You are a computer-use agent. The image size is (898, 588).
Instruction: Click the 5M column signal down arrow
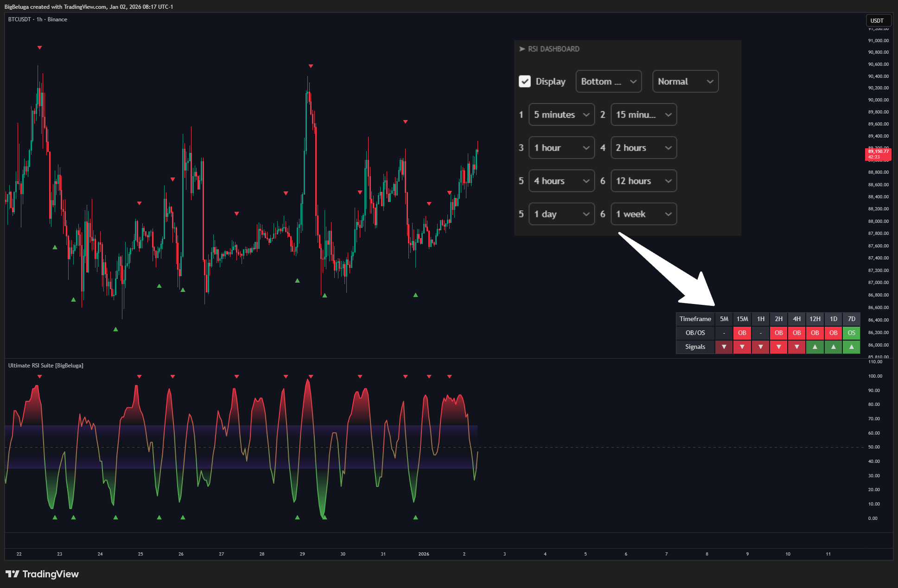(x=724, y=347)
